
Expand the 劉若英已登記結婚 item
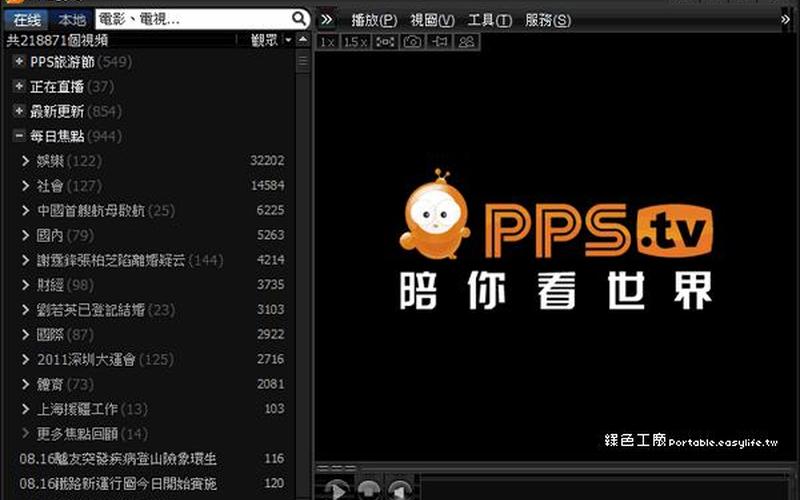pyautogui.click(x=26, y=310)
